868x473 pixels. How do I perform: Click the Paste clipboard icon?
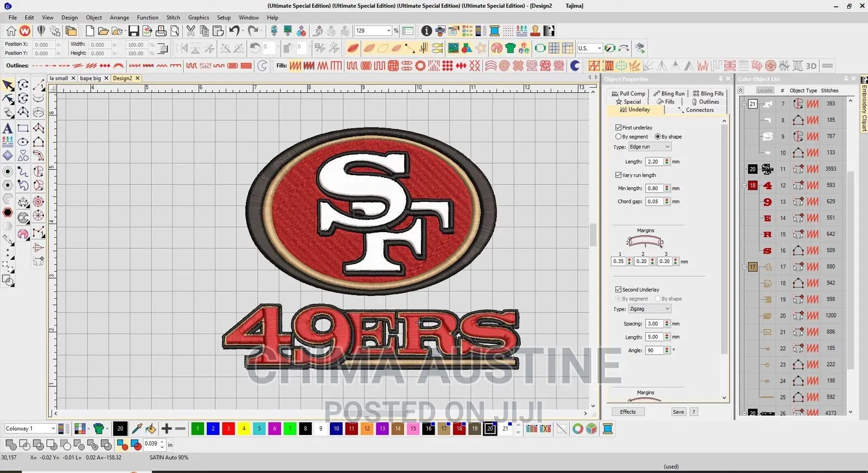(218, 31)
